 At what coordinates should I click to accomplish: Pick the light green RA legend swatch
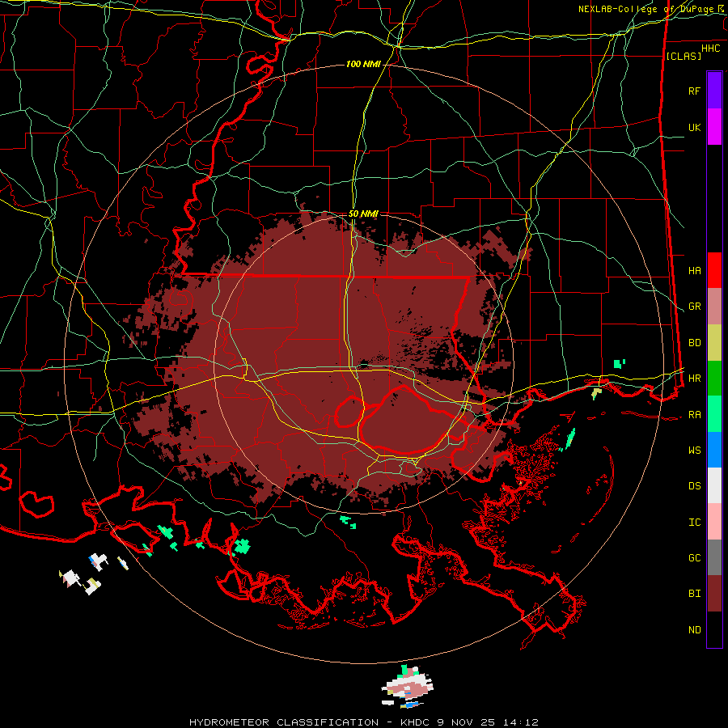tap(714, 414)
